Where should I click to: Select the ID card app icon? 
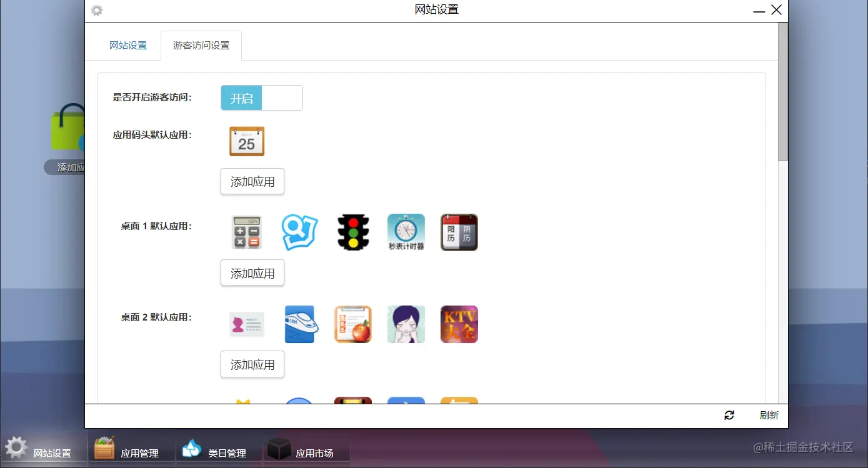pos(247,324)
